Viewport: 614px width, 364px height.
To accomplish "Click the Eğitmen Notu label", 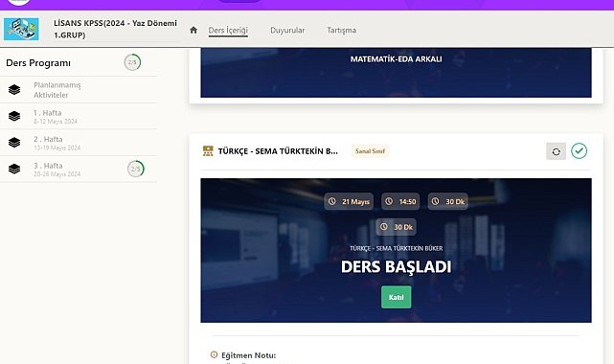I will (249, 355).
